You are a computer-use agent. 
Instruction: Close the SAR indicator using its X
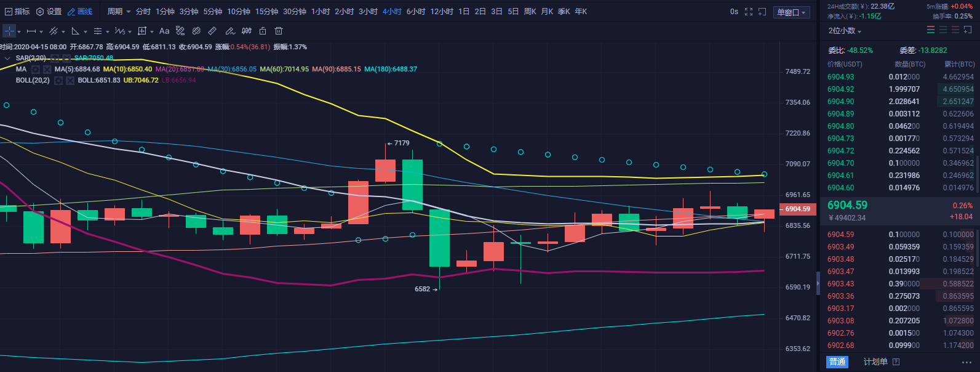click(66, 58)
